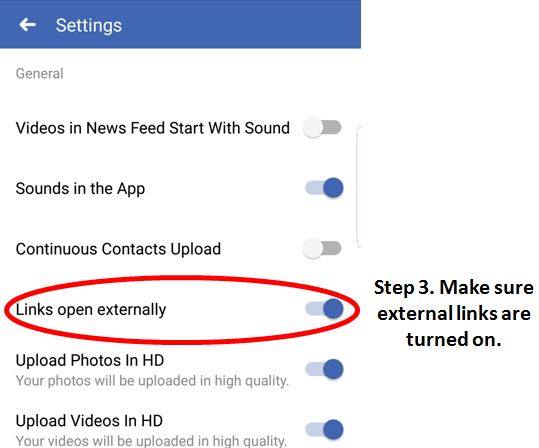Tap the Upload Videos In HD label
The height and width of the screenshot is (448, 539).
tap(89, 420)
